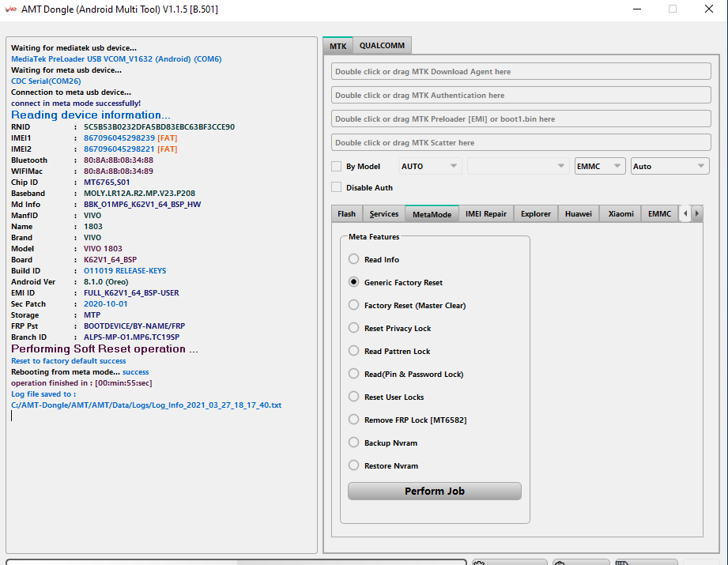This screenshot has height=565, width=728.
Task: Open the IMEI Repair tab
Action: click(x=485, y=214)
